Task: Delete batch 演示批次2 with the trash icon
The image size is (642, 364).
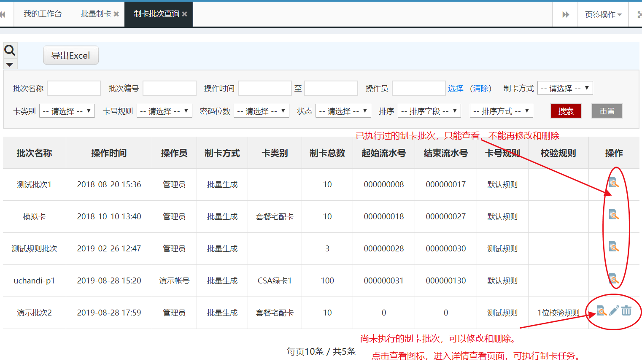Action: 626,310
